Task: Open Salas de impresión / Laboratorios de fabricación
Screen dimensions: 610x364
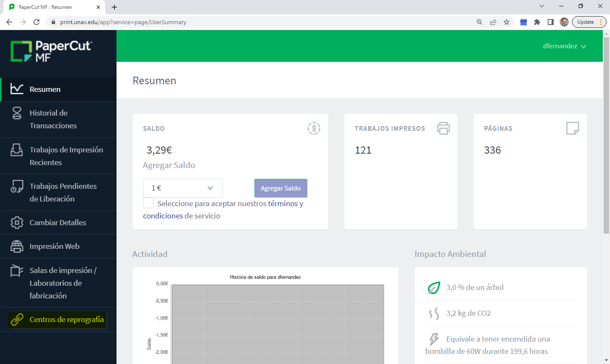Action: coord(63,283)
